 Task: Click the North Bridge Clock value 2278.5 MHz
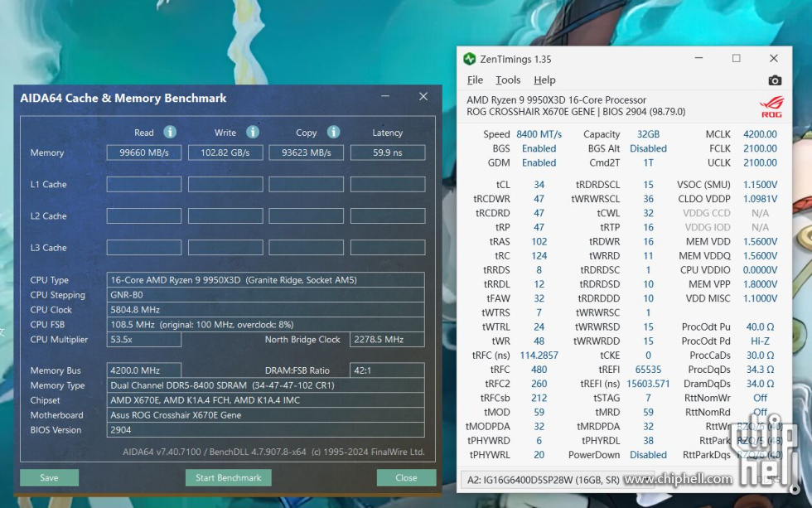[388, 339]
